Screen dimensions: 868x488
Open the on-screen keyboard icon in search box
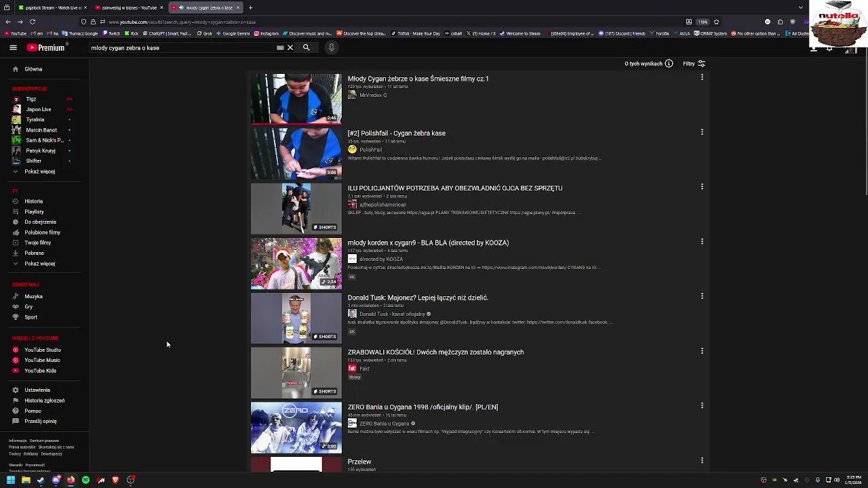click(280, 47)
